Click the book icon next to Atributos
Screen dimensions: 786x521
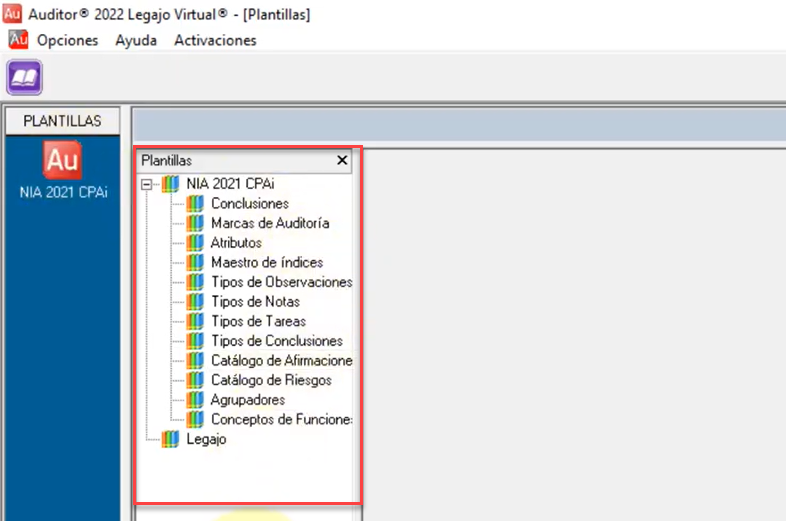(195, 243)
